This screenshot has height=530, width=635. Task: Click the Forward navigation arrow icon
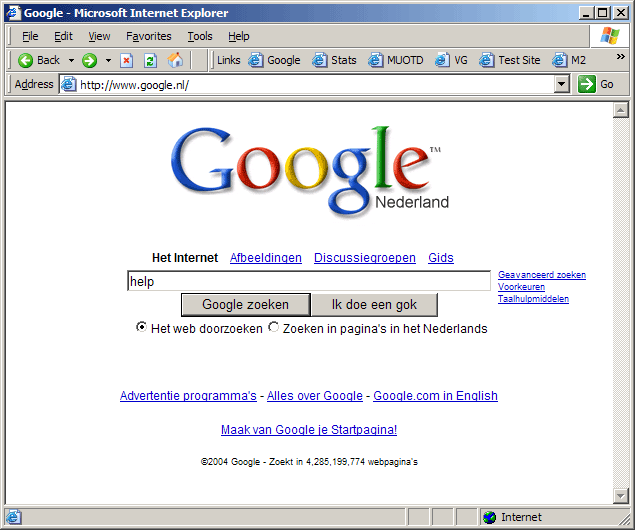click(x=90, y=60)
